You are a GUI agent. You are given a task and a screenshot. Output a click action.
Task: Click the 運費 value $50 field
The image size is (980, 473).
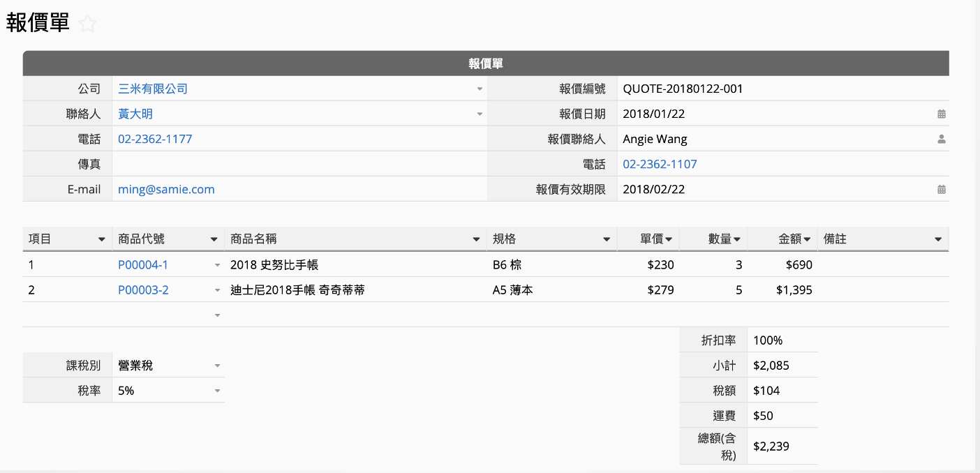782,416
